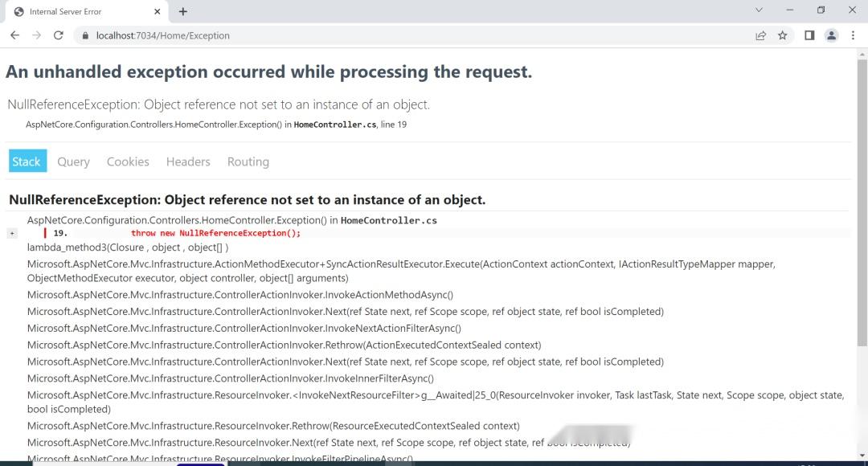Click the side panel icon near the address bar
Viewport: 868px width, 466px height.
(809, 35)
